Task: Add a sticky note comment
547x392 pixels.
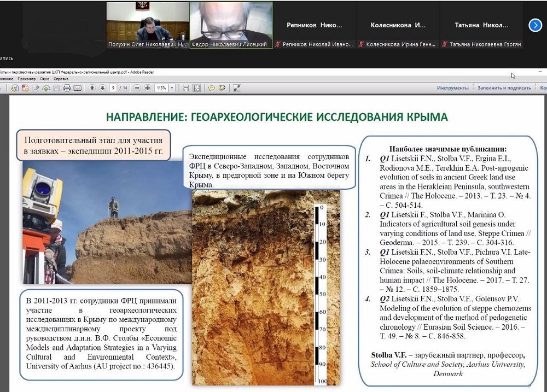Action: [212, 88]
